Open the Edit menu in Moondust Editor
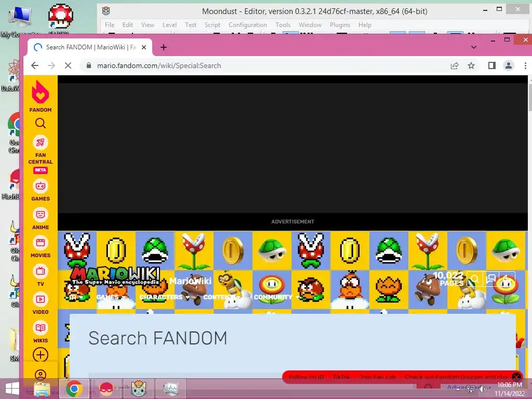532x399 pixels. [128, 25]
